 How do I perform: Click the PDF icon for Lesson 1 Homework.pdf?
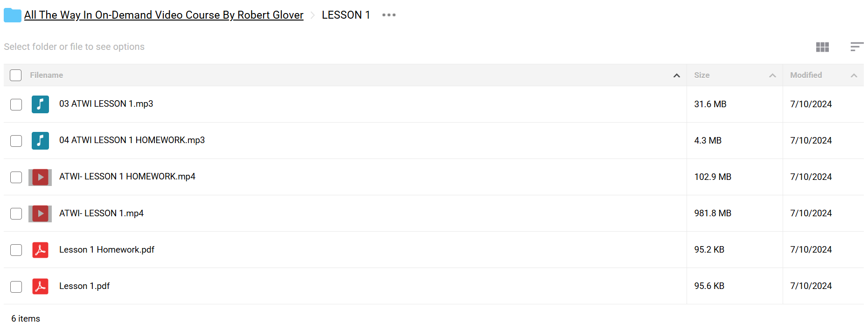pos(41,250)
